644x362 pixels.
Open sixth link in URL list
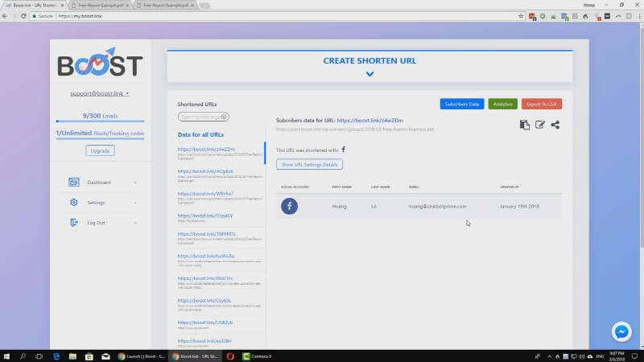(206, 256)
